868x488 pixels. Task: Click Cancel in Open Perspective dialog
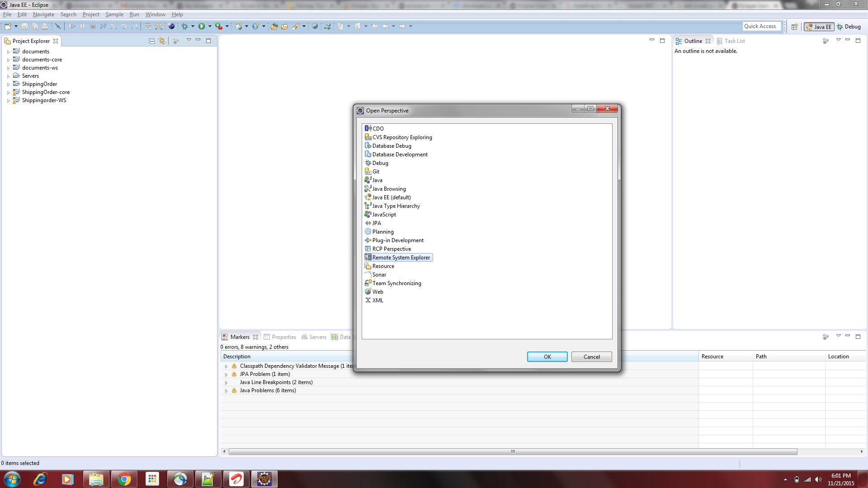(591, 357)
